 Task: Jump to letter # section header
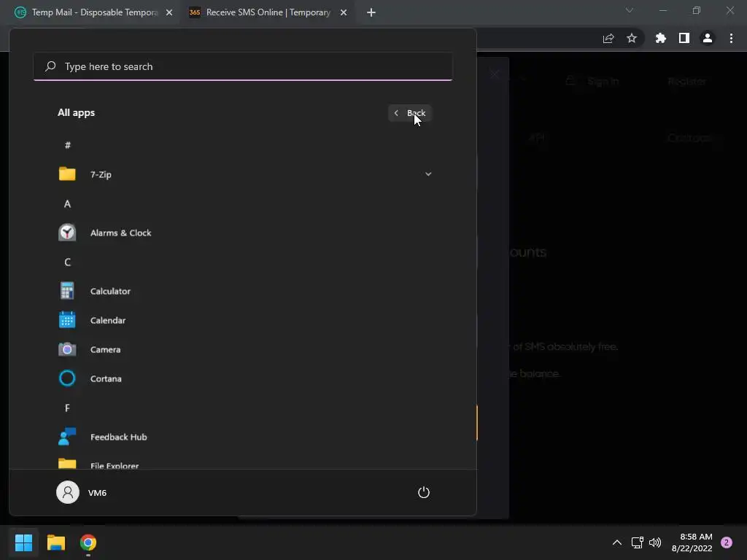[x=68, y=145]
